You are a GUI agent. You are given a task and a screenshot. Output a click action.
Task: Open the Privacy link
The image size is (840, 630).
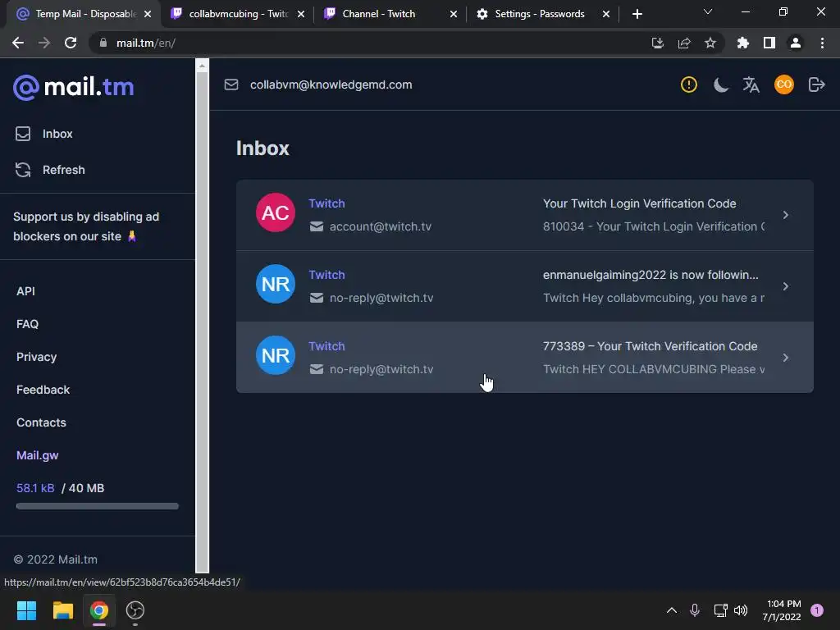[36, 357]
